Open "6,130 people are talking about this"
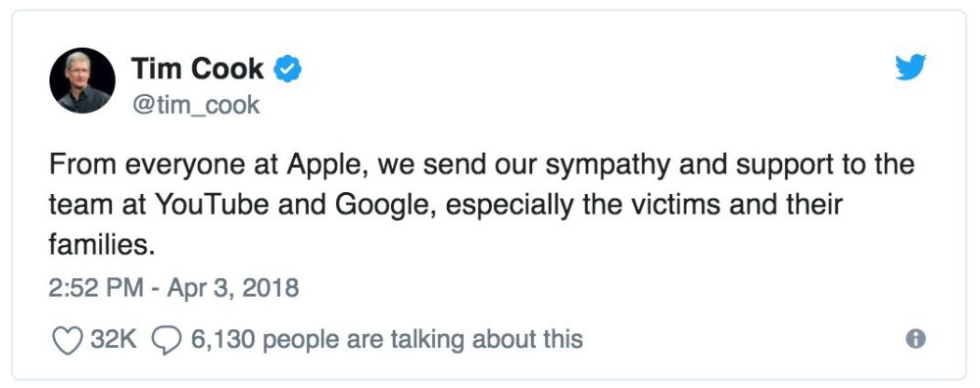Screen dimensions: 980x388 point(387,340)
